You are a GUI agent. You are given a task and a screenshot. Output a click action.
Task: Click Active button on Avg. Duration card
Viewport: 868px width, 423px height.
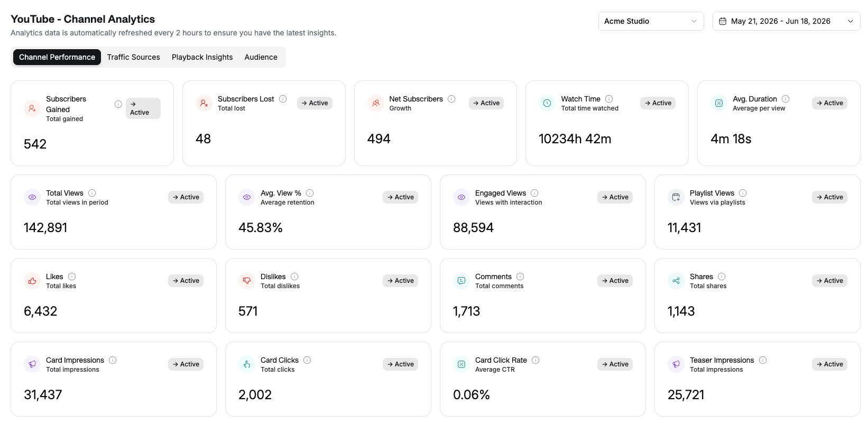[829, 103]
